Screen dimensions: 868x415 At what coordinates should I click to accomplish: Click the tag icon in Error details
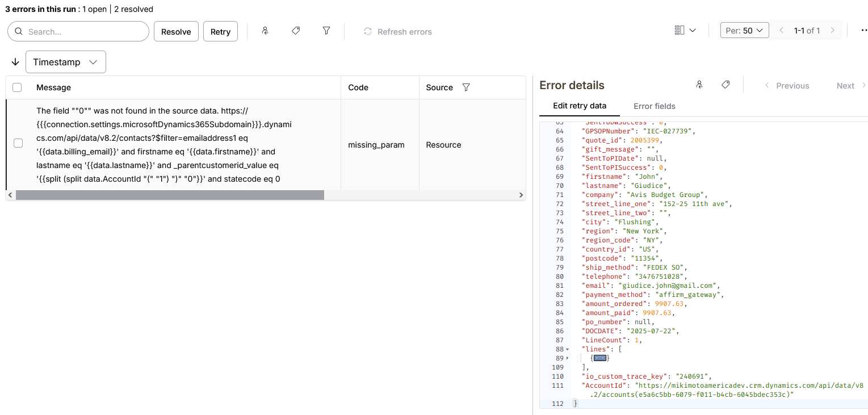726,85
